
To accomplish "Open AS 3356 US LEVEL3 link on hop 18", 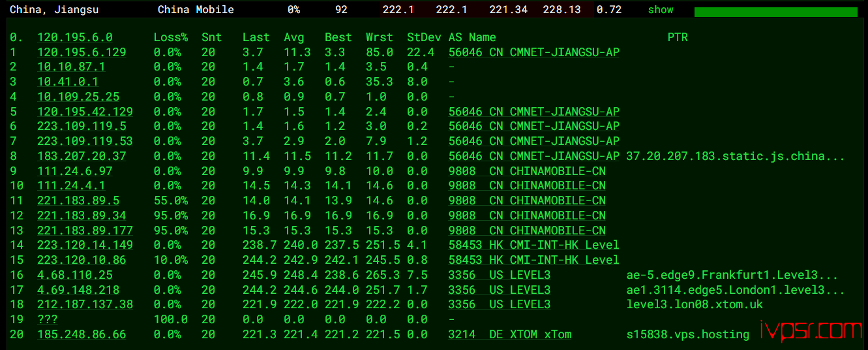I will [500, 304].
